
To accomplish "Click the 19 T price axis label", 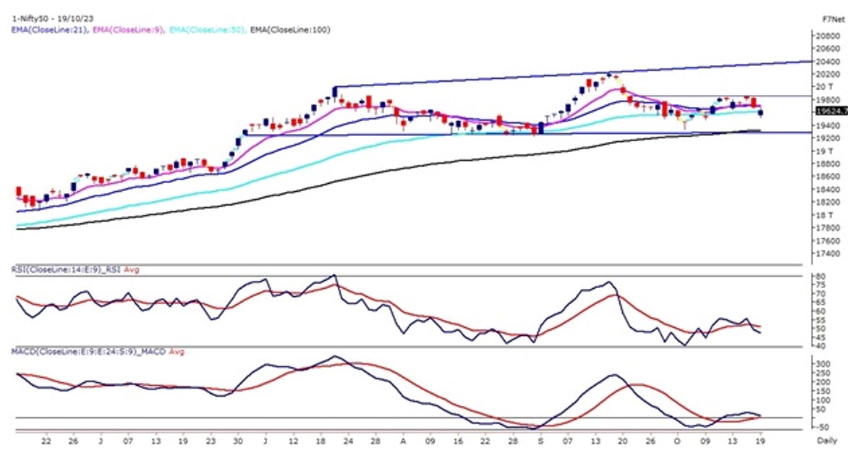I will pyautogui.click(x=826, y=151).
